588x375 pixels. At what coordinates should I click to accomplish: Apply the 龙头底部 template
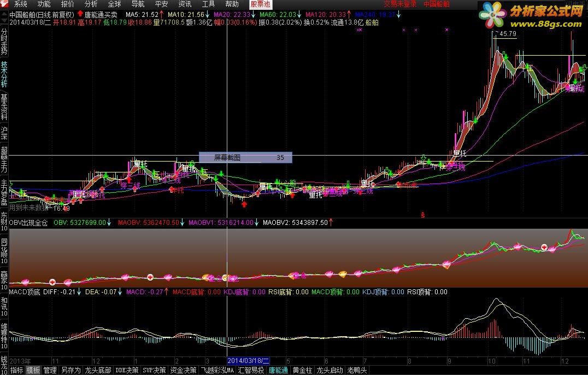pos(98,371)
